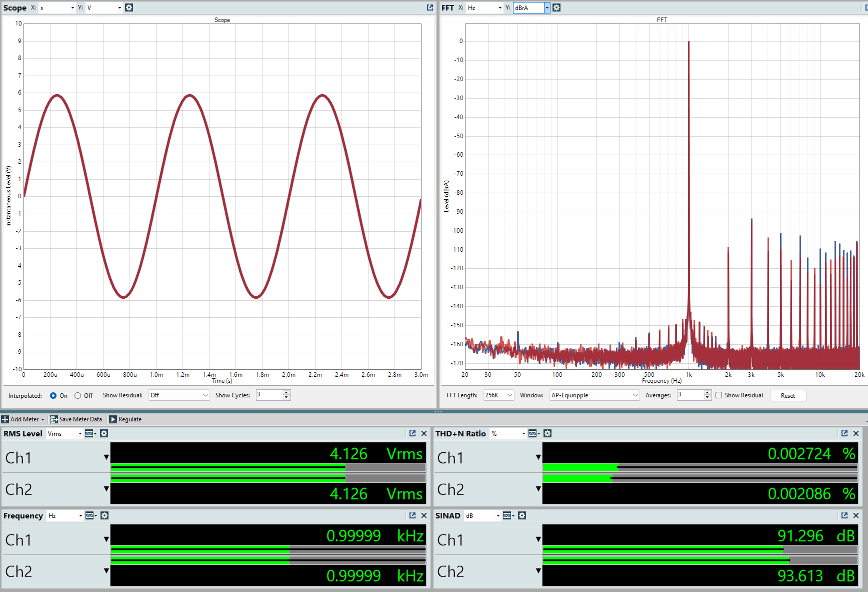Click the Add Meter plus icon
The width and height of the screenshot is (868, 592).
(x=5, y=419)
